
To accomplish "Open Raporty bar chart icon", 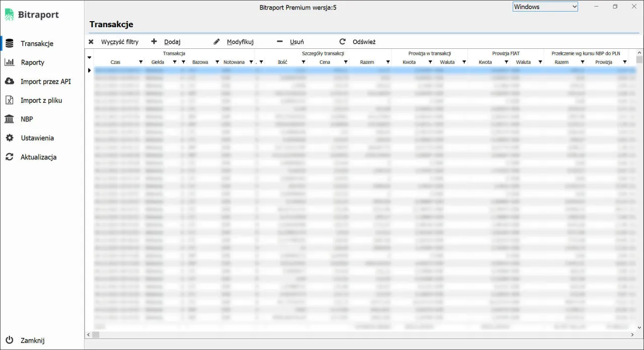I will (10, 62).
